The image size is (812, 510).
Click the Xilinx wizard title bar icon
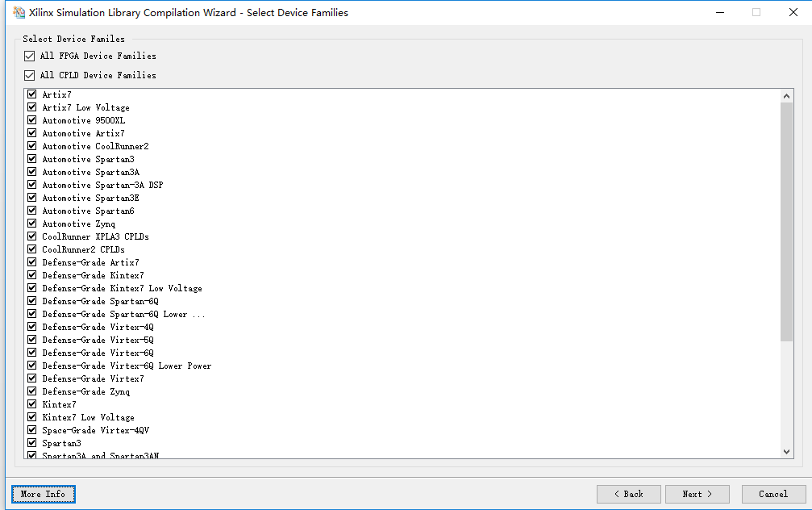(x=19, y=12)
